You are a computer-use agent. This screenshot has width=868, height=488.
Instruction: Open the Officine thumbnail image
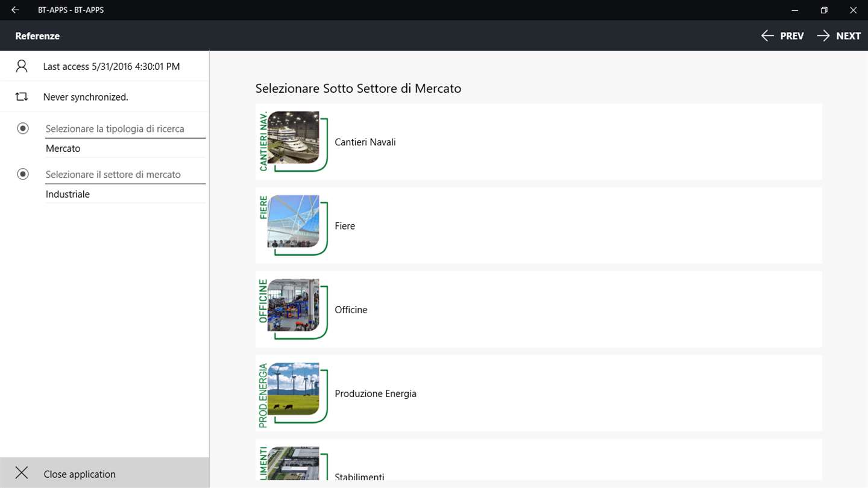293,308
